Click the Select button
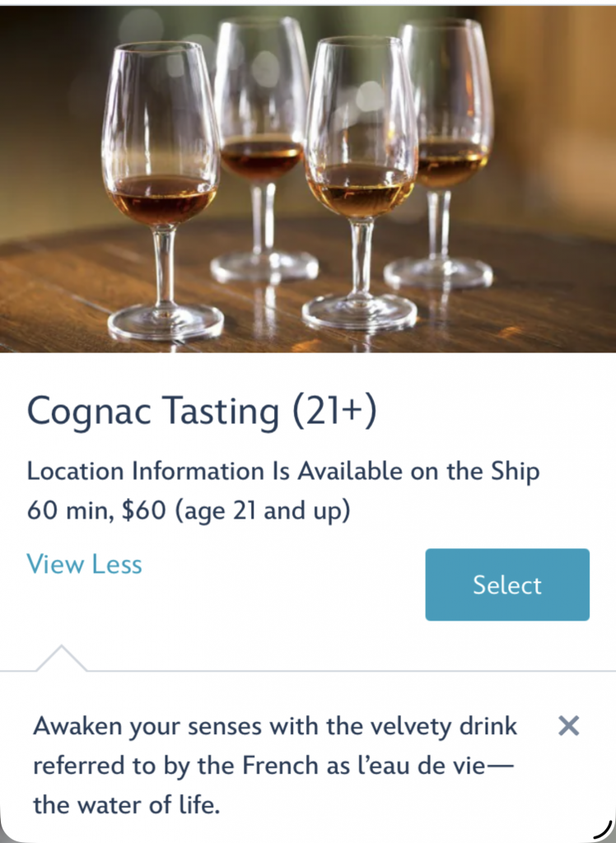This screenshot has width=616, height=843. click(507, 585)
